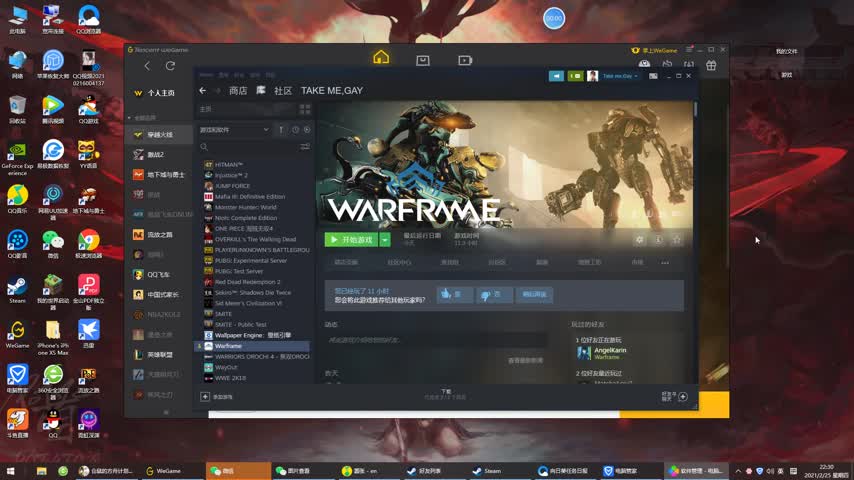Open friends and chat plus icon
The image size is (854, 480).
point(683,397)
